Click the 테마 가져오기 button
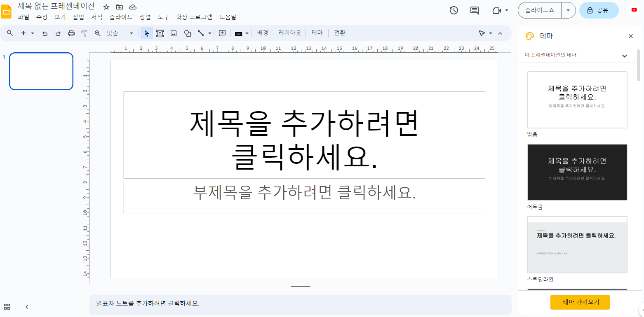The width and height of the screenshot is (644, 317). [580, 302]
